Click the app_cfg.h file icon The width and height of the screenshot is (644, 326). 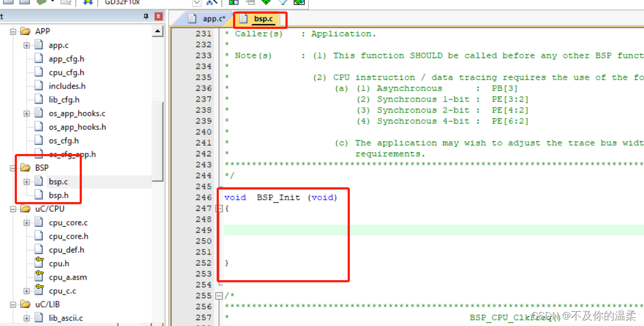(39, 58)
